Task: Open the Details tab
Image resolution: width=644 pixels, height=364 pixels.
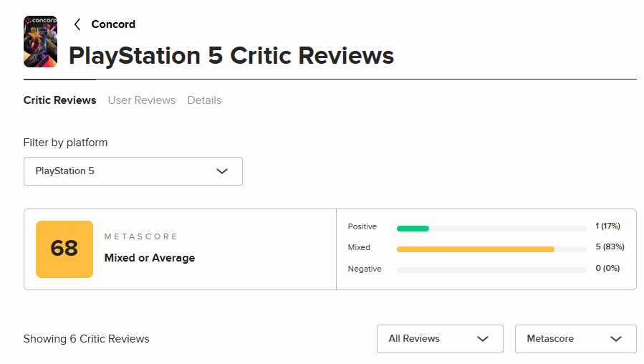Action: 204,100
